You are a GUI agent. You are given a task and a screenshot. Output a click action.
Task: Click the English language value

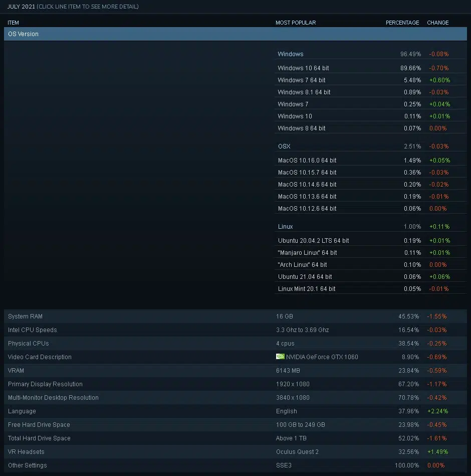(x=287, y=411)
